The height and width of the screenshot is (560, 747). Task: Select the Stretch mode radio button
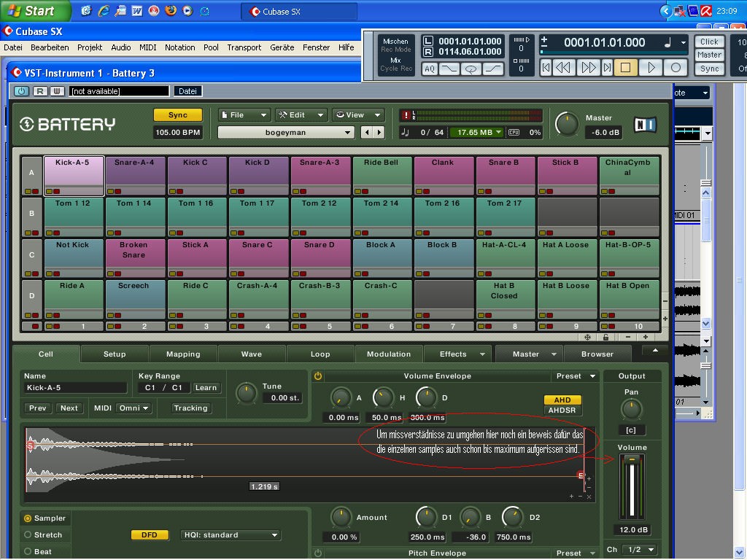[x=28, y=534]
